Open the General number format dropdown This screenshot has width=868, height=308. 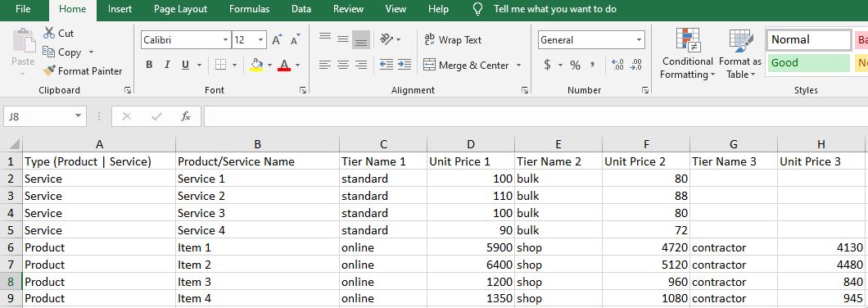click(x=640, y=40)
